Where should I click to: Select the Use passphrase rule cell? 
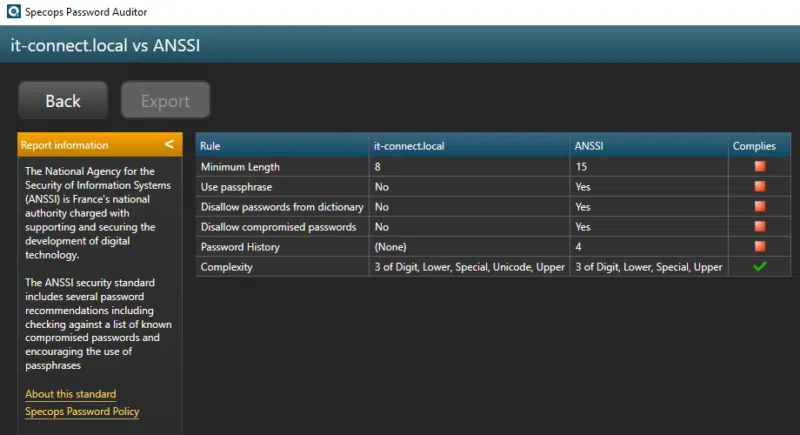[283, 187]
